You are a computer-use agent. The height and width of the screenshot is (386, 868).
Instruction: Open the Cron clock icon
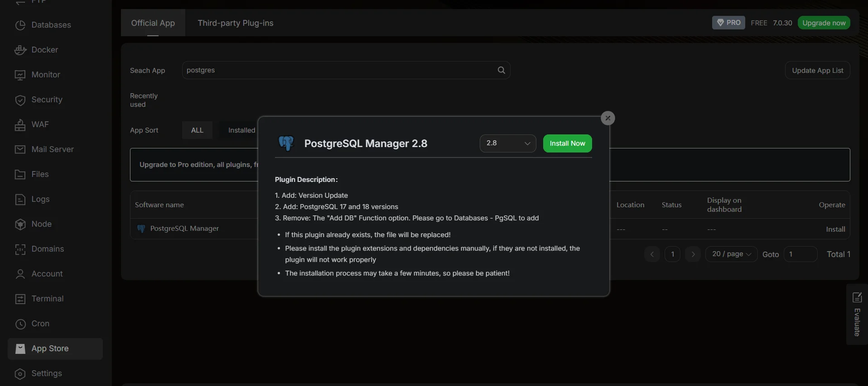tap(20, 324)
